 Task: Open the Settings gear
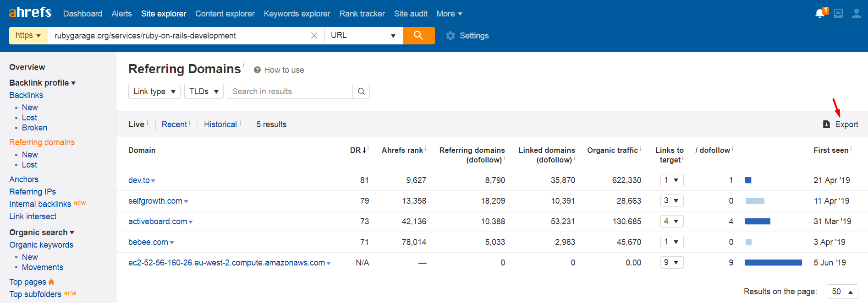coord(450,36)
